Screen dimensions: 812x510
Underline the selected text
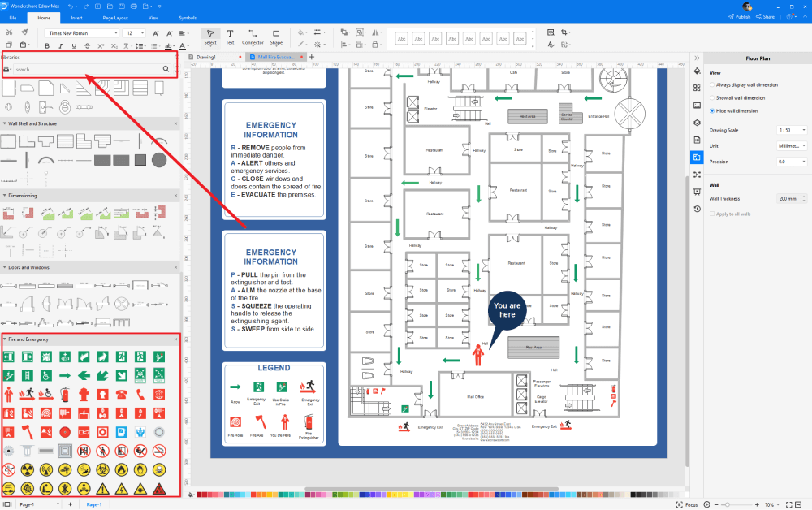click(x=74, y=46)
